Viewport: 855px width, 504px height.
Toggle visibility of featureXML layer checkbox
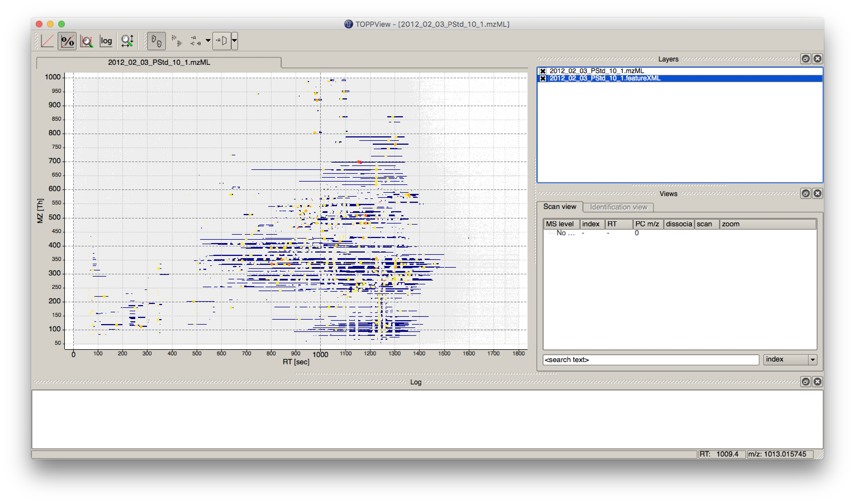[x=543, y=79]
